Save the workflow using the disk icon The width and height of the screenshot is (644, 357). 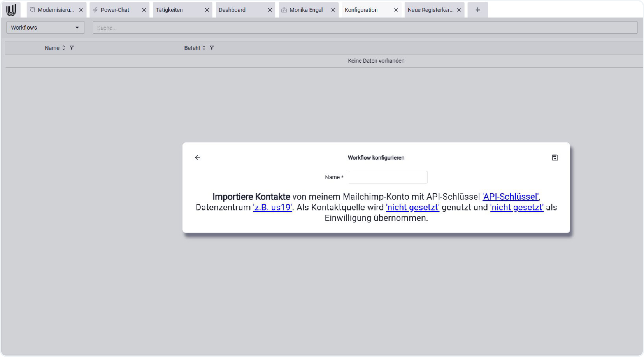click(555, 158)
